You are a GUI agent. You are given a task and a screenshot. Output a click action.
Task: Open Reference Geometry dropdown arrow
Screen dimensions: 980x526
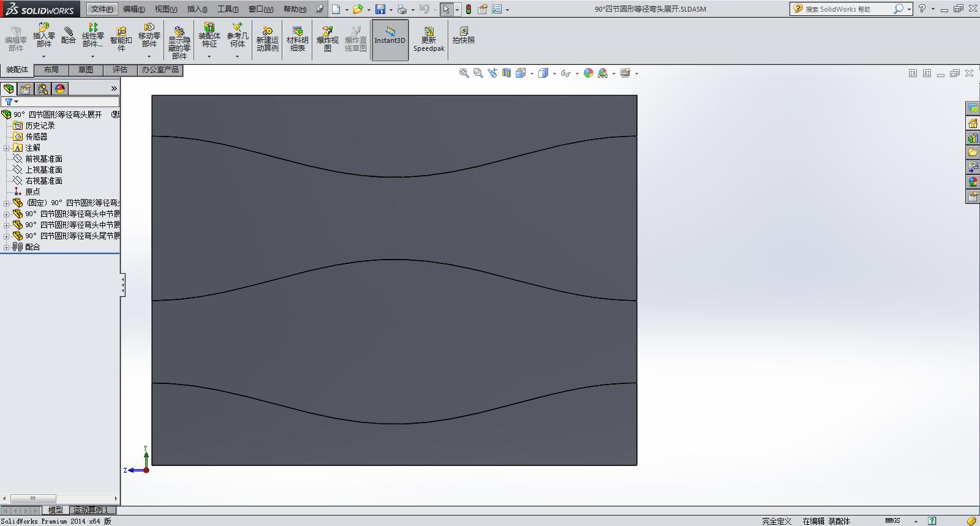[x=237, y=56]
